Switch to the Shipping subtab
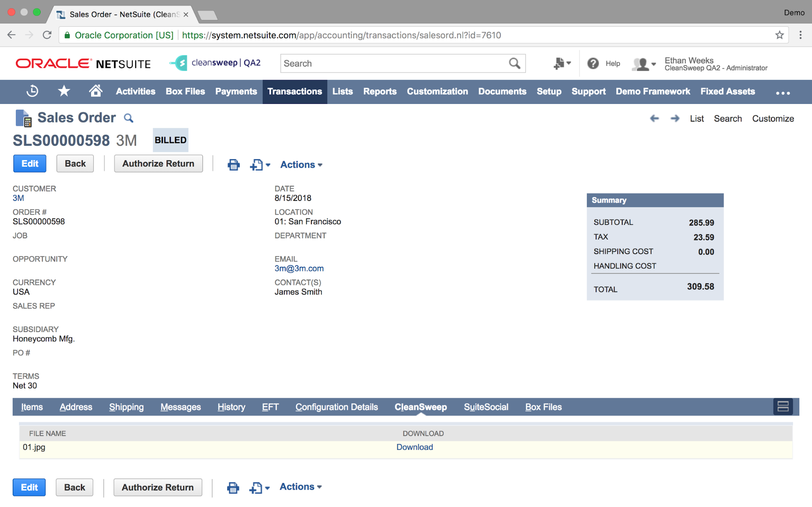Image resolution: width=812 pixels, height=507 pixels. (x=126, y=407)
